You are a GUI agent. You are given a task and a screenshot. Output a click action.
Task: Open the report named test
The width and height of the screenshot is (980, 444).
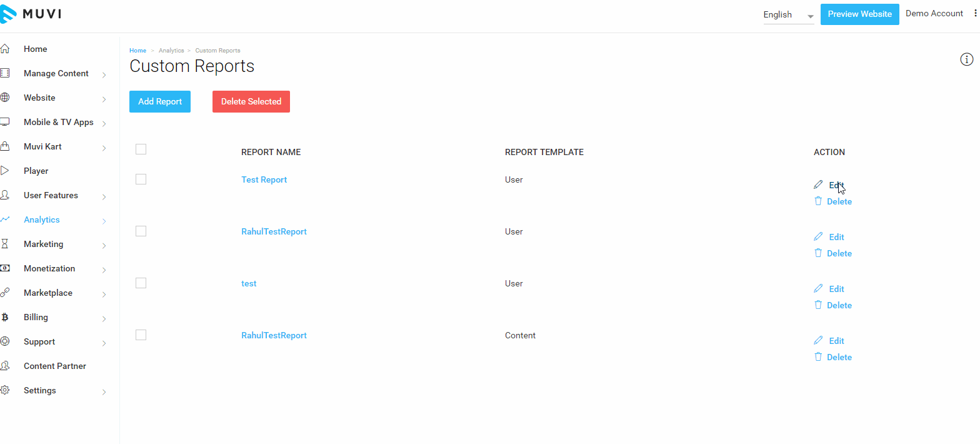(249, 283)
